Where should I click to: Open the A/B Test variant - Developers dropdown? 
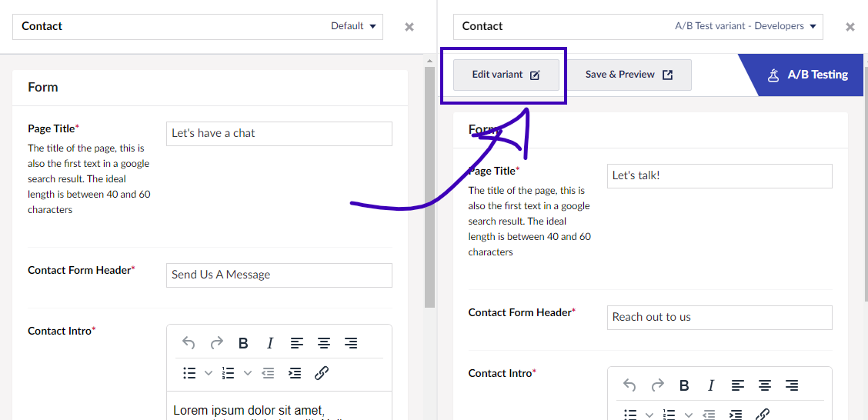pos(739,26)
